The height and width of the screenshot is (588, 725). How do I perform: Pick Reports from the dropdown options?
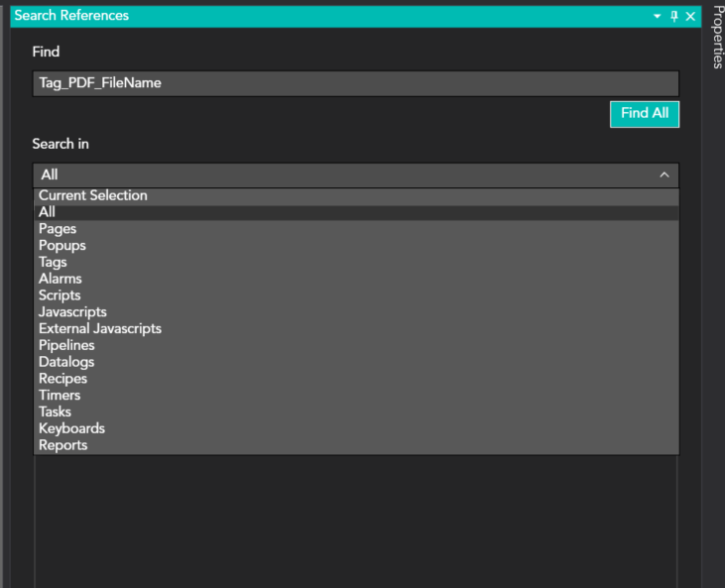62,445
